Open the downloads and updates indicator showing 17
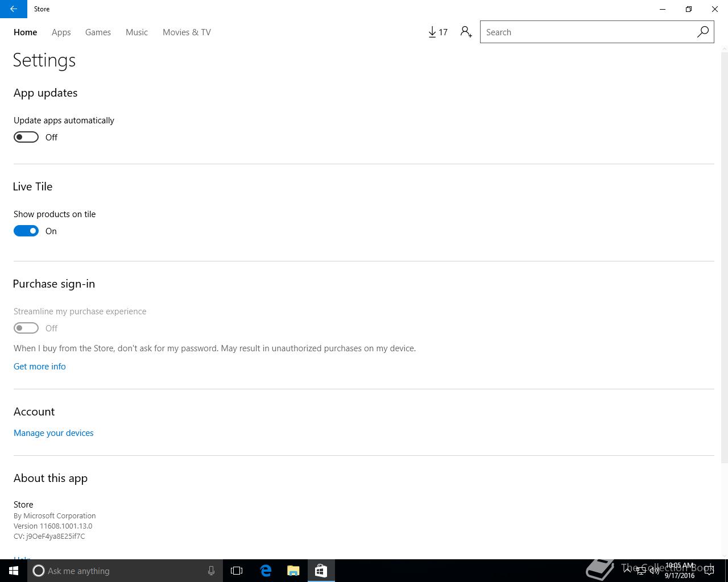 pyautogui.click(x=438, y=32)
